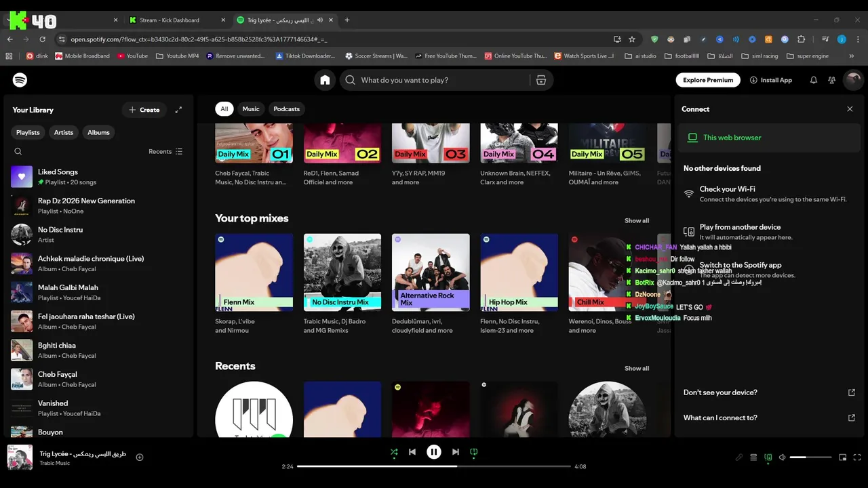Open the What's New notification bell

(x=813, y=80)
